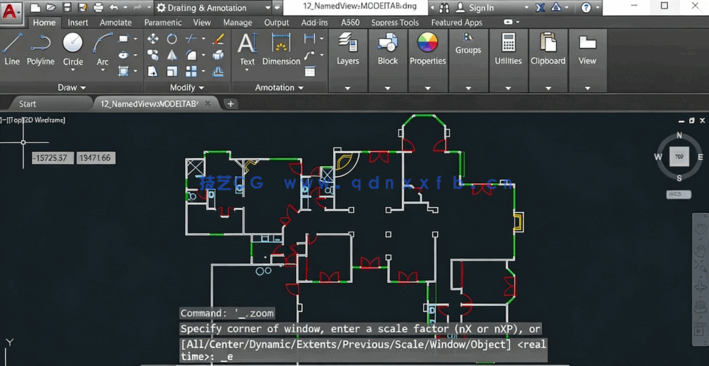Open the Circle tool dropdown arrow
This screenshot has width=709, height=366.
[73, 70]
